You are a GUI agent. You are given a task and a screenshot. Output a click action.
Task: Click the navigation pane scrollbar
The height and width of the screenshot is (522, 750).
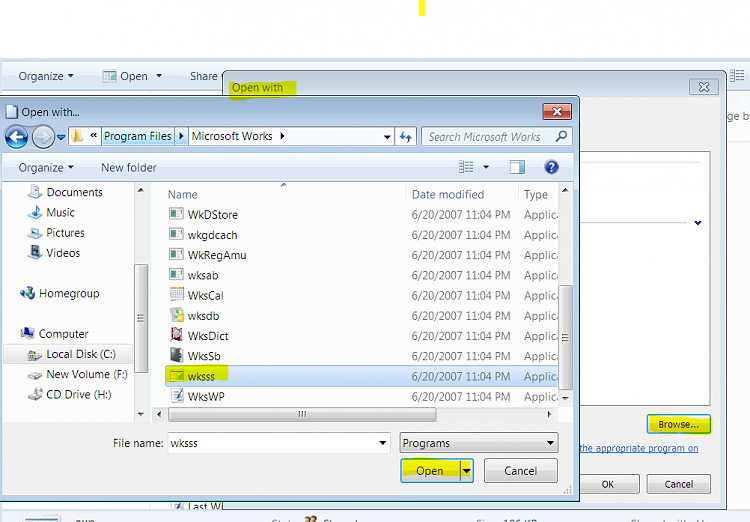[141, 318]
